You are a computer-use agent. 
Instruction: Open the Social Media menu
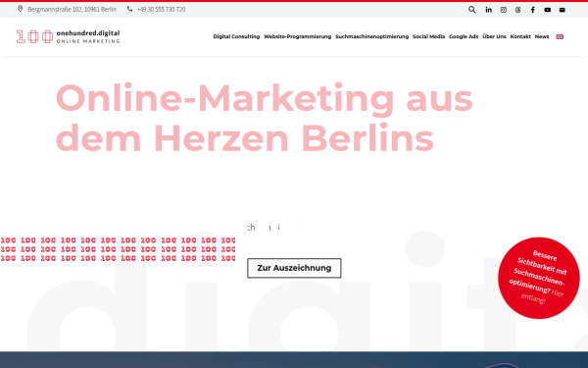click(428, 36)
